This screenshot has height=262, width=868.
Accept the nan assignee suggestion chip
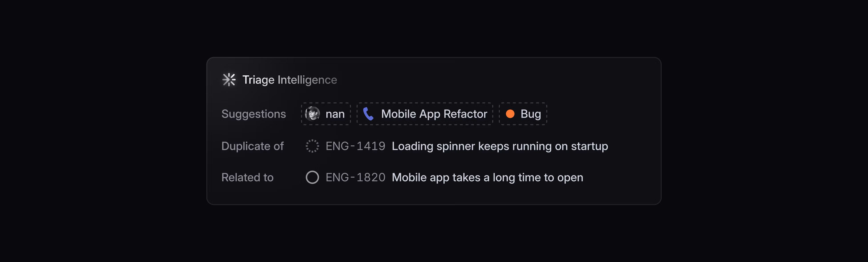pyautogui.click(x=325, y=114)
